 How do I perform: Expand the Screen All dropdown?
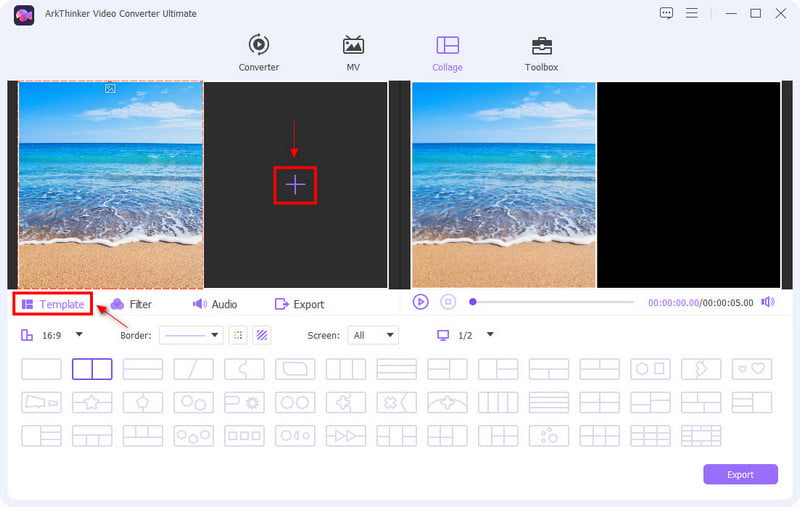(373, 335)
